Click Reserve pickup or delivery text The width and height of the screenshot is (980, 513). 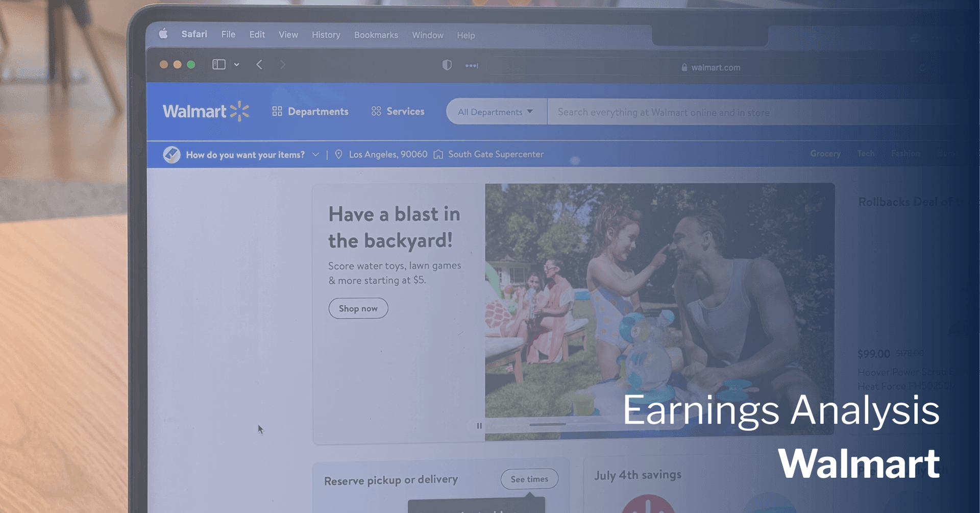click(391, 480)
